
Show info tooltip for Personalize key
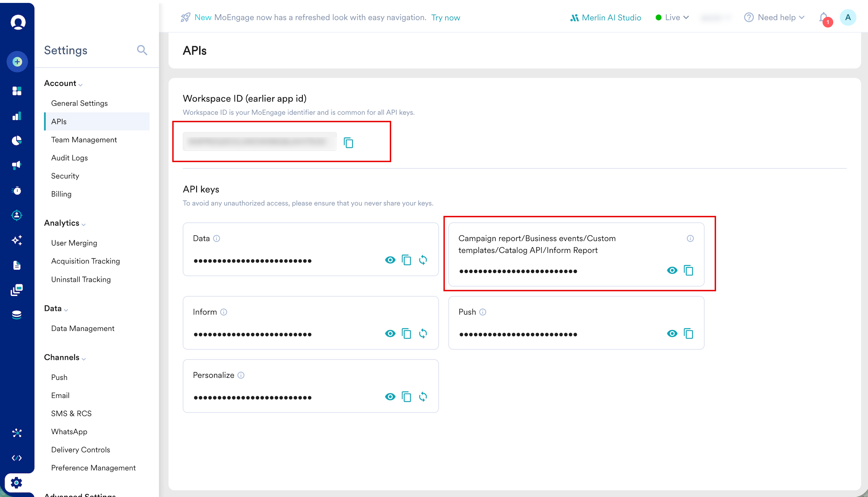pos(241,375)
